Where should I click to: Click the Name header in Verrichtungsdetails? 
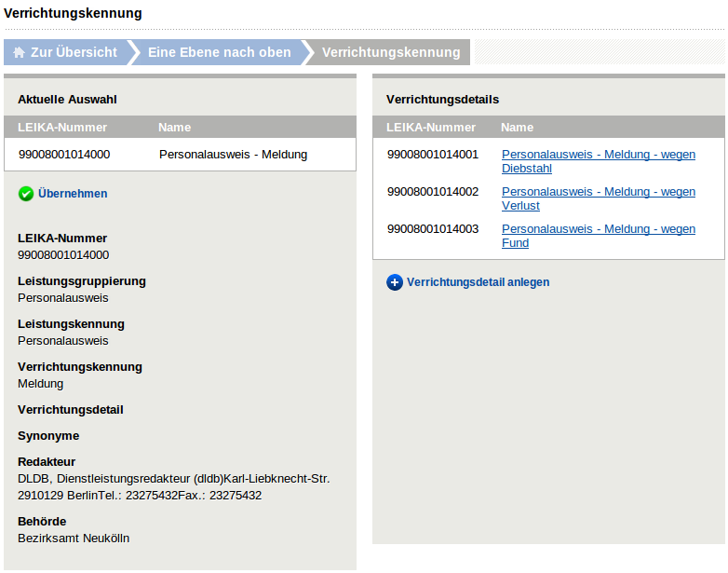point(518,128)
